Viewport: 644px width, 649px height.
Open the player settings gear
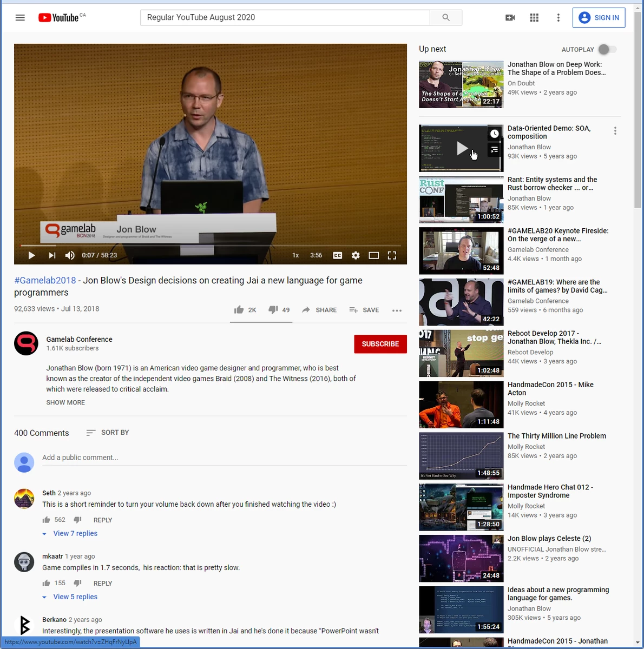tap(356, 255)
